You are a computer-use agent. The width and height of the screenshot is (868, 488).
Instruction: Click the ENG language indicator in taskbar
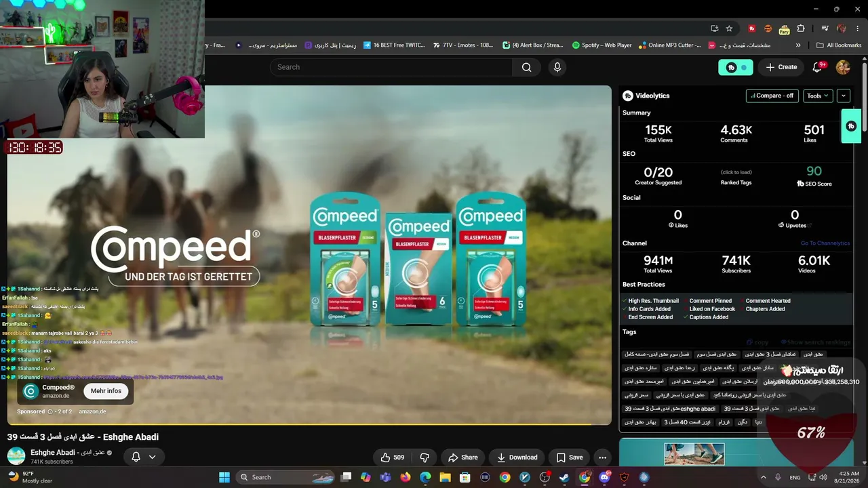pos(795,477)
